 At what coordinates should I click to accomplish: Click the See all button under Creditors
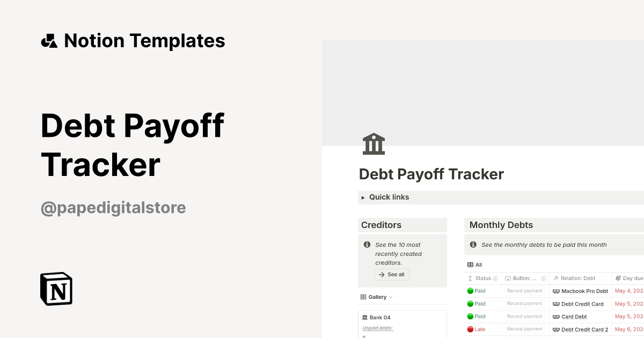coord(391,274)
